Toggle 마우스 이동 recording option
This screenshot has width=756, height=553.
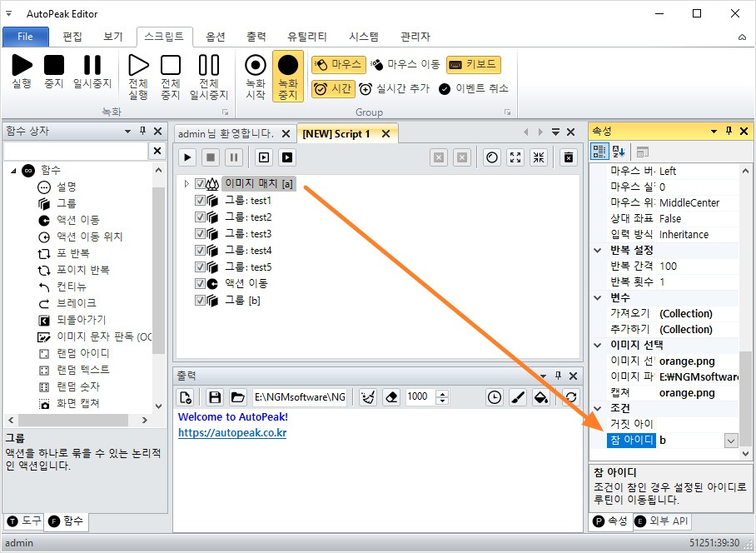coord(405,65)
